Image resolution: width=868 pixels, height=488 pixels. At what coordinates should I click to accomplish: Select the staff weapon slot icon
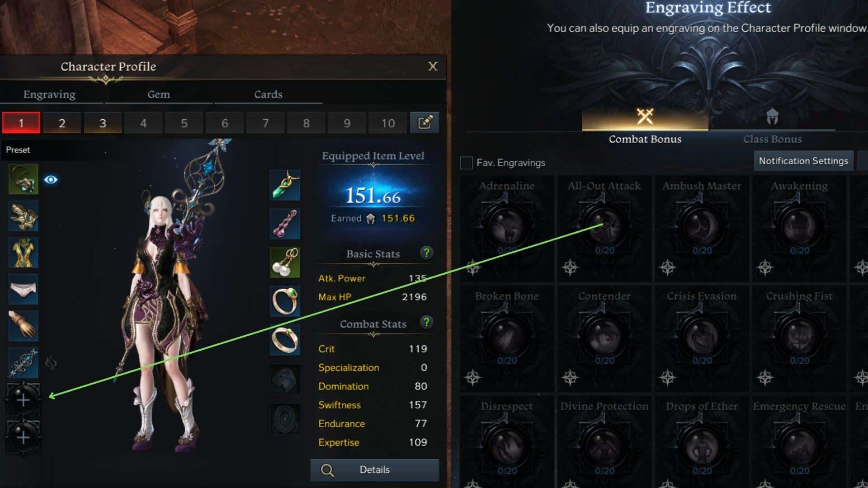pyautogui.click(x=24, y=363)
